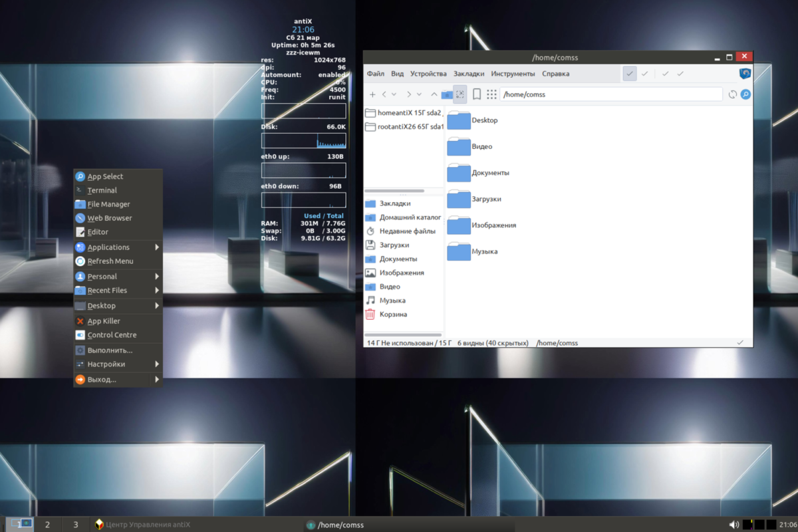Toggle the checkmark in the status bar

pos(740,342)
